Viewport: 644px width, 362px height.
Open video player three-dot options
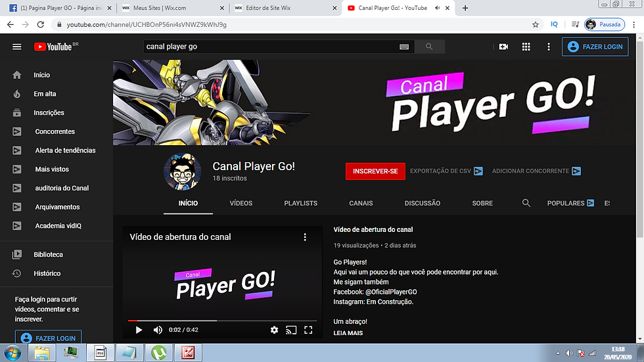click(x=305, y=237)
